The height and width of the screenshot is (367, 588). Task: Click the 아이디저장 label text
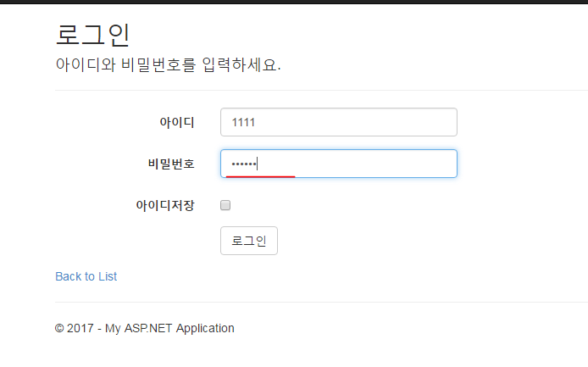tap(165, 205)
